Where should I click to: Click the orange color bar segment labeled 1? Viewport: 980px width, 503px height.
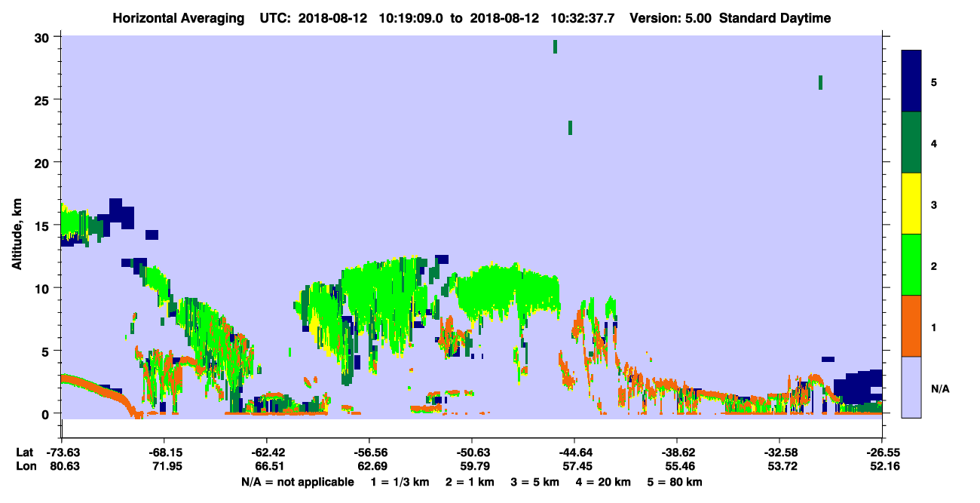coord(911,326)
